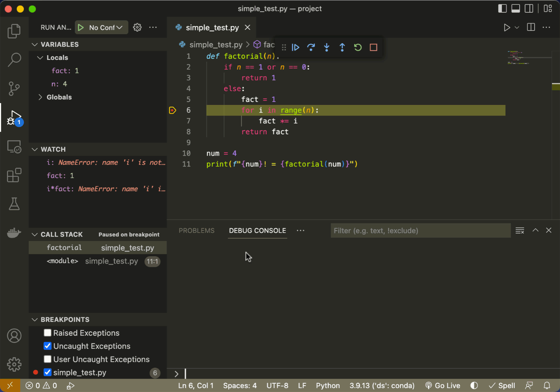Clear the debug console
The height and width of the screenshot is (392, 560).
520,230
